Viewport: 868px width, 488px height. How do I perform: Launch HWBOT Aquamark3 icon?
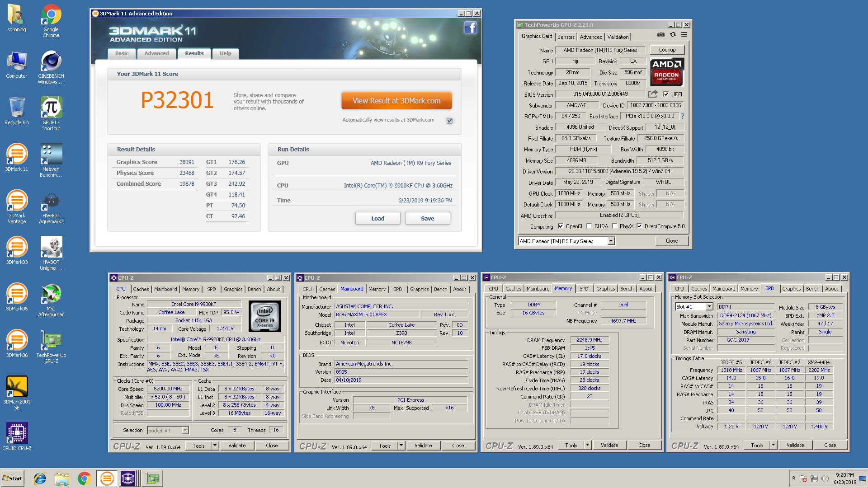pos(51,207)
